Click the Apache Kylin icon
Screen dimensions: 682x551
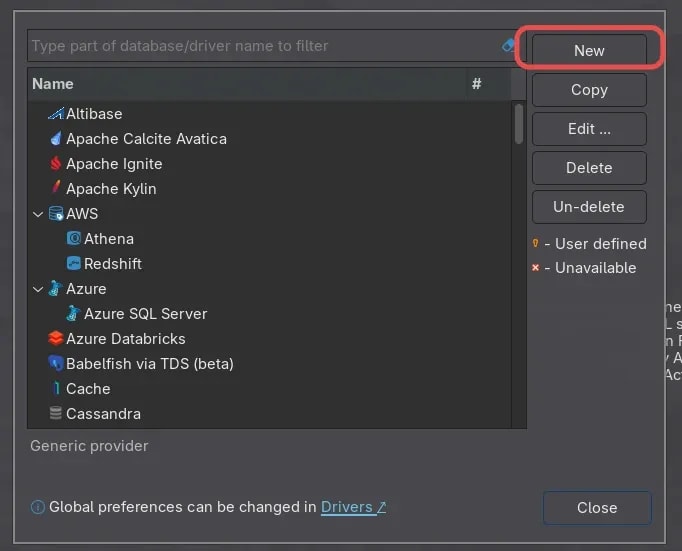(x=56, y=187)
